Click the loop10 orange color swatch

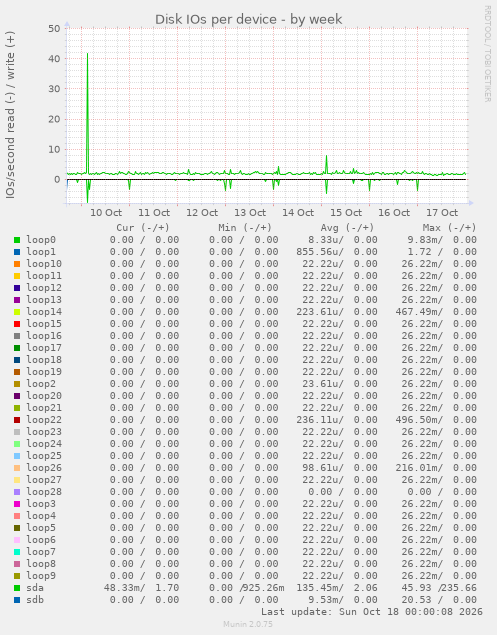click(x=17, y=264)
